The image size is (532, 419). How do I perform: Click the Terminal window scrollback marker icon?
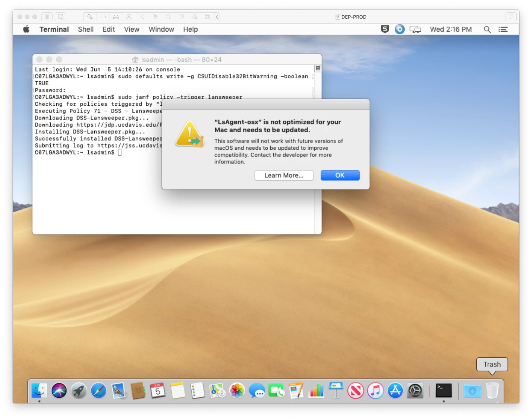[x=318, y=69]
